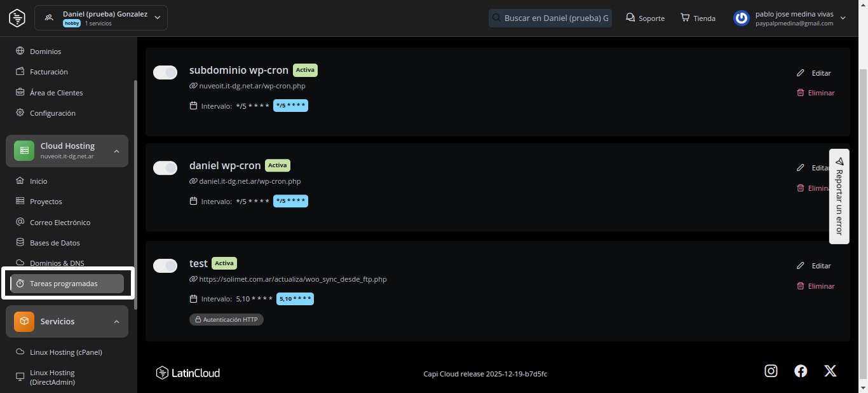Click the LatinCloud logo icon in header

coord(17,18)
